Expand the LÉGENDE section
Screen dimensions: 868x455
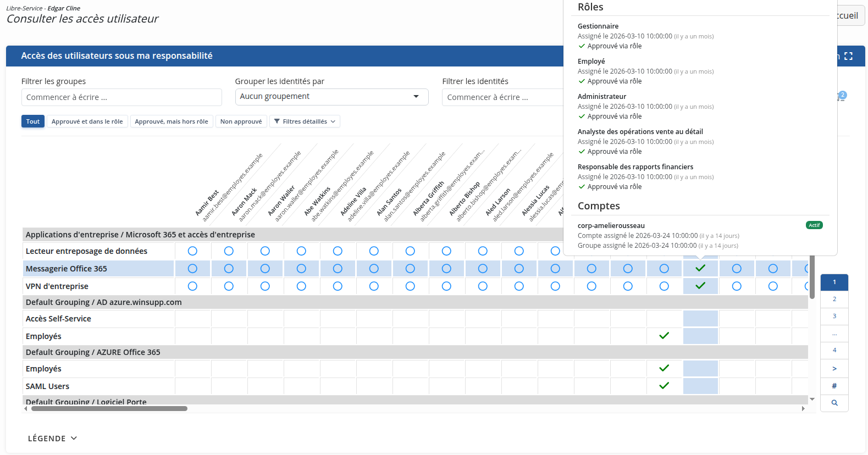tap(53, 439)
